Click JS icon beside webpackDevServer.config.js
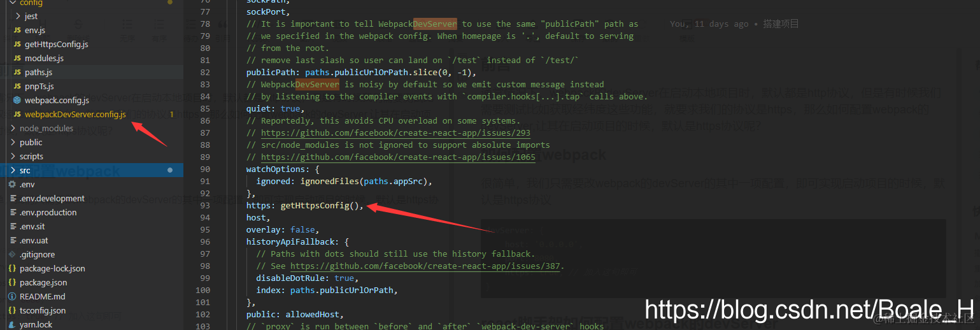 pyautogui.click(x=17, y=114)
